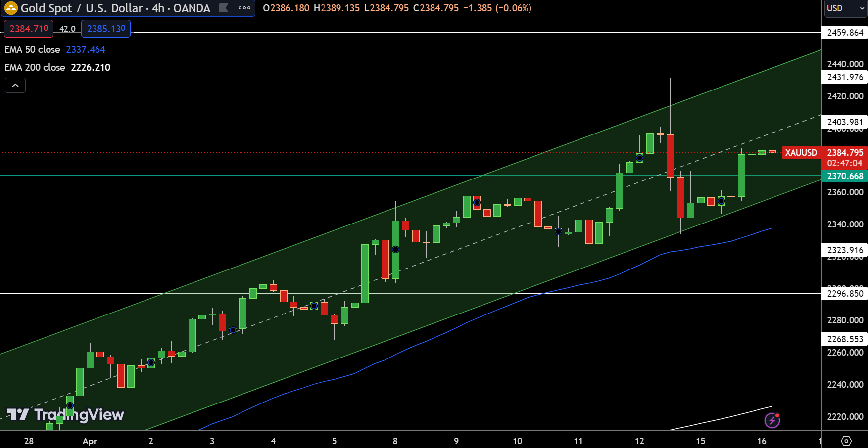Click the date 12 on the time axis
Image resolution: width=868 pixels, height=448 pixels.
point(639,441)
